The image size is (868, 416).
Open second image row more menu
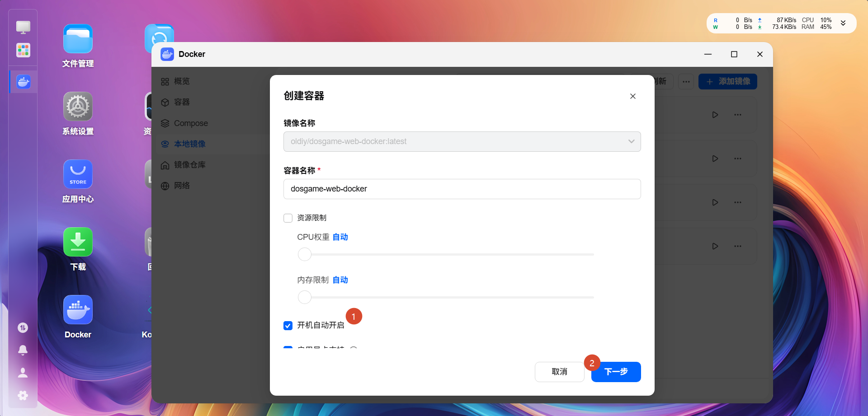click(738, 159)
